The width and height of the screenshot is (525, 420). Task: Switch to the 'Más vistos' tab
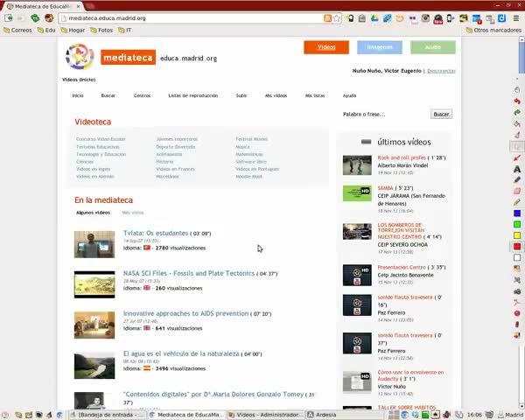click(x=133, y=213)
